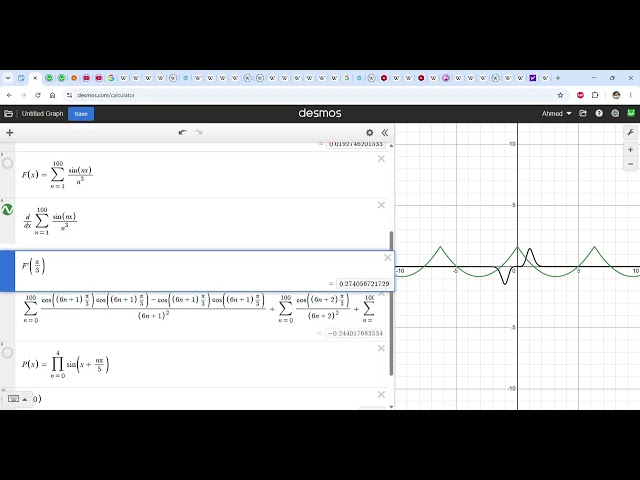Delete the long cosine sums expression

[381, 293]
